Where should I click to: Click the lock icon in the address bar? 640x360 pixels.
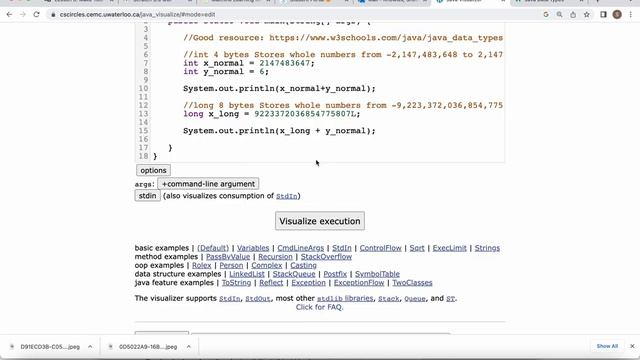tap(53, 15)
